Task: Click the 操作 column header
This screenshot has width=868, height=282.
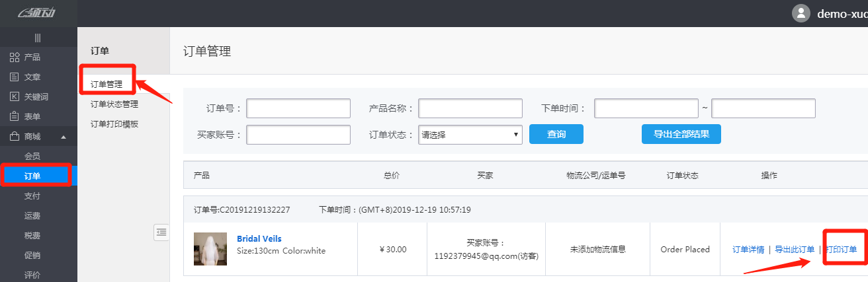Action: pos(769,176)
